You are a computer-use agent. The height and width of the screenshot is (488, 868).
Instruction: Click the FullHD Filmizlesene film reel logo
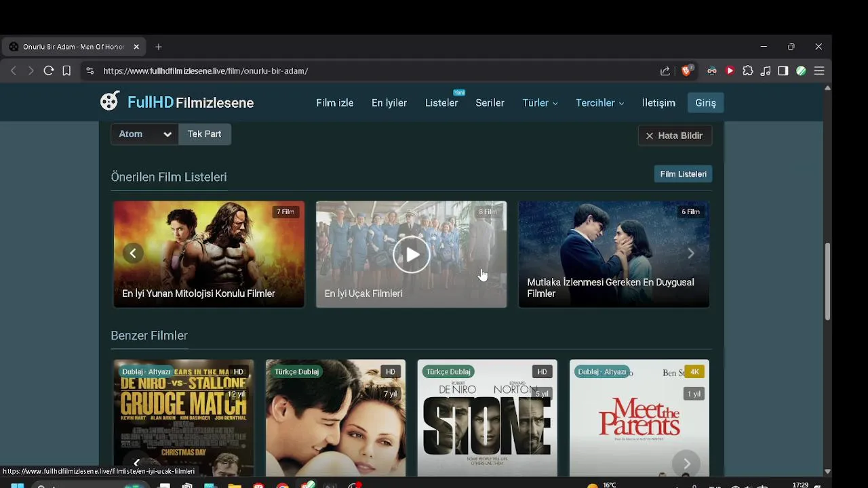tap(110, 101)
